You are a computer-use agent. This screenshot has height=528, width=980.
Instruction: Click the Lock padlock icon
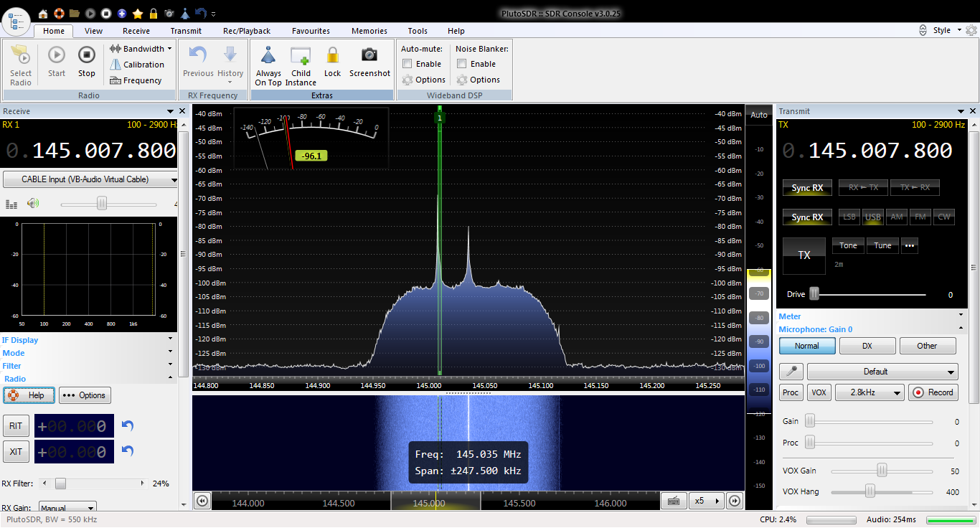pos(332,55)
